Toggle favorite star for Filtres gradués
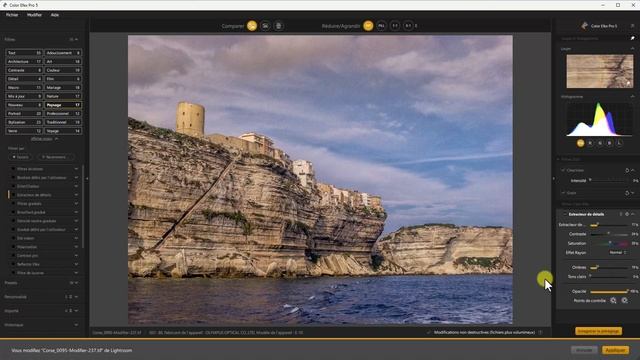This screenshot has height=360, width=640. tap(13, 204)
